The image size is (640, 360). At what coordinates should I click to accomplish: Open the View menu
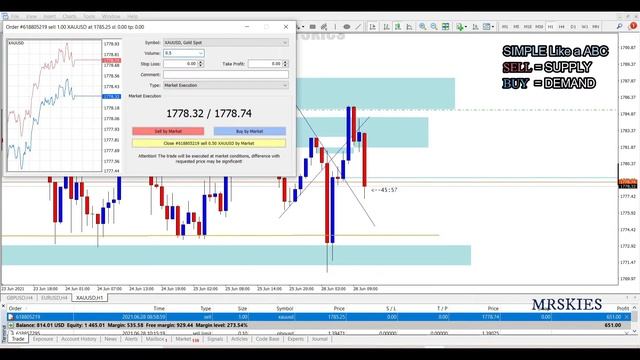pos(31,16)
